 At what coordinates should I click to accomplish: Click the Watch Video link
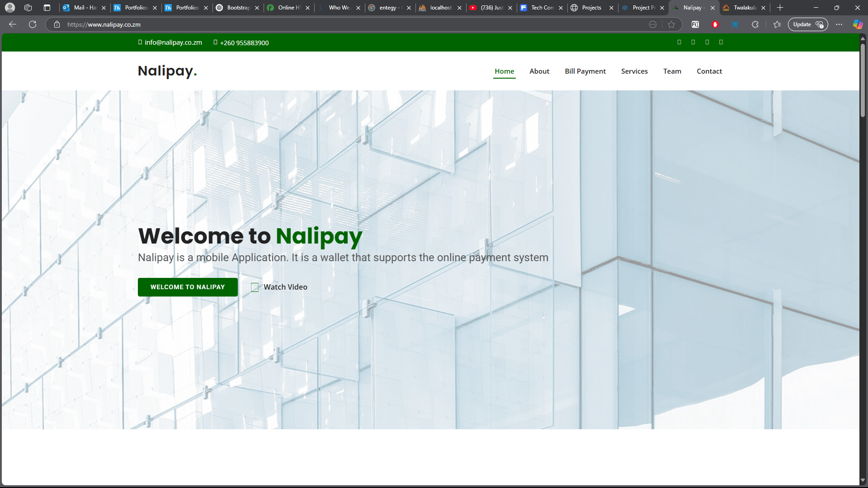pos(285,287)
